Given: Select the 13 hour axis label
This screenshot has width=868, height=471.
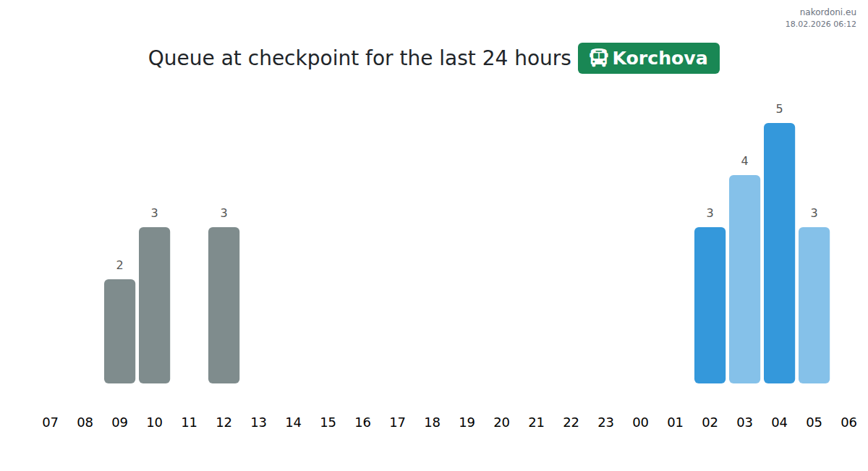Looking at the screenshot, I should pyautogui.click(x=258, y=423).
